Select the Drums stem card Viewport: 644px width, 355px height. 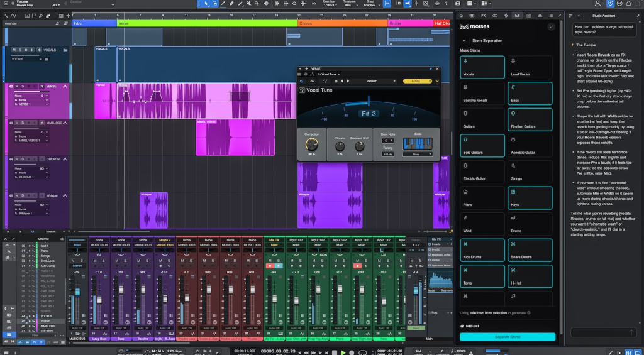[530, 224]
